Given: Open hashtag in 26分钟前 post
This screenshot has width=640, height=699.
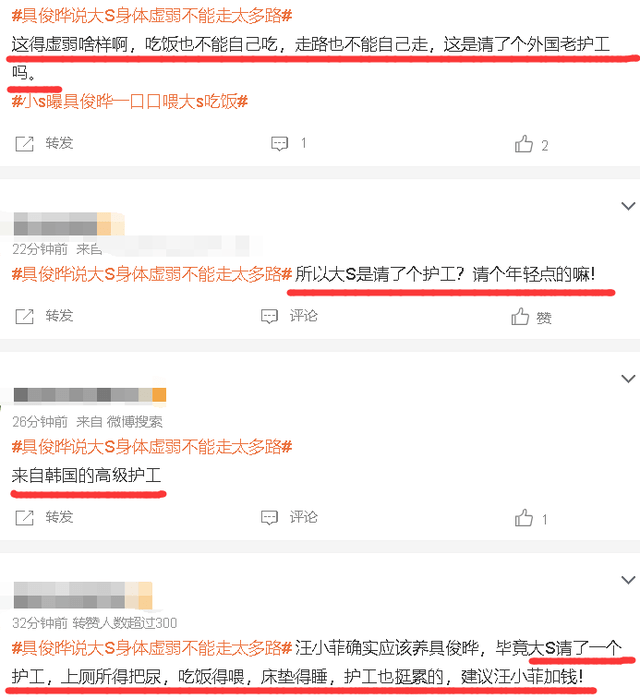Looking at the screenshot, I should click(x=152, y=447).
